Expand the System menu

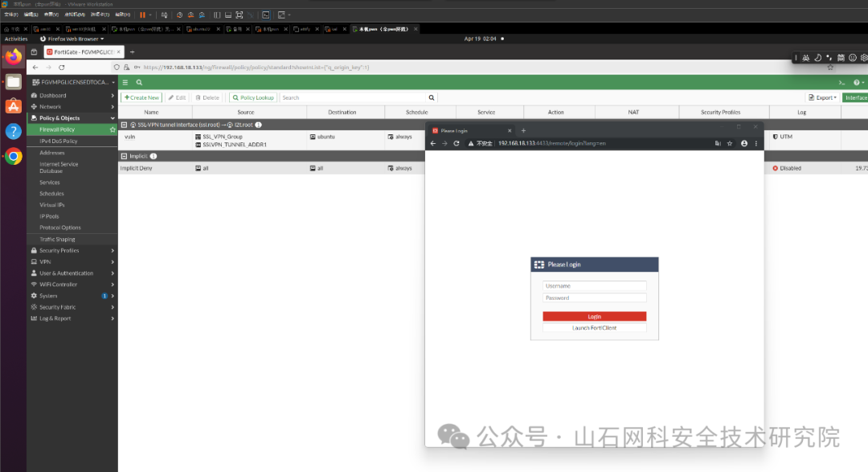72,296
